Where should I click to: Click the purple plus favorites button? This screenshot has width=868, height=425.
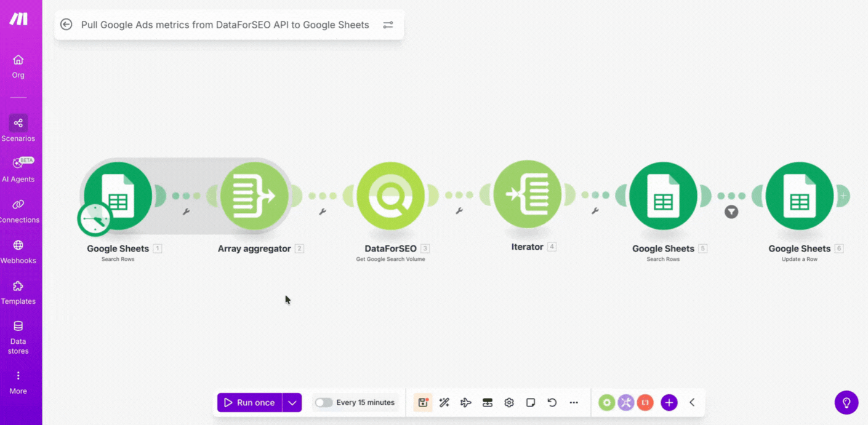[x=669, y=403]
